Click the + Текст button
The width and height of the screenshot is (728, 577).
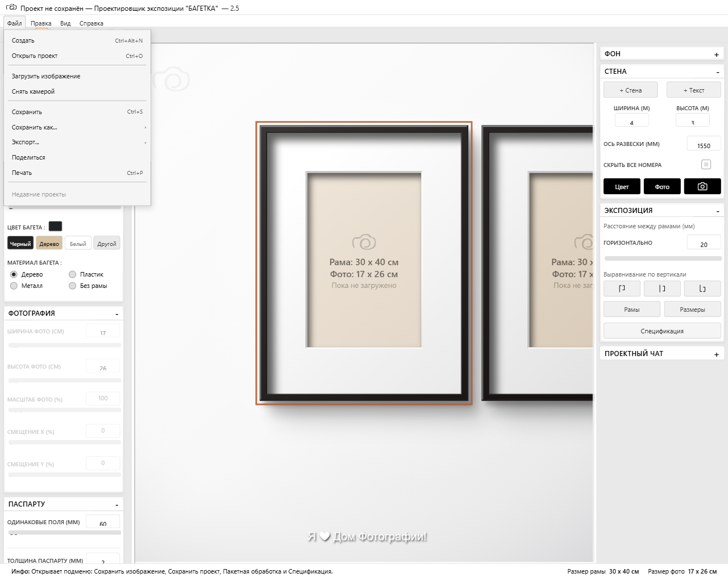694,90
